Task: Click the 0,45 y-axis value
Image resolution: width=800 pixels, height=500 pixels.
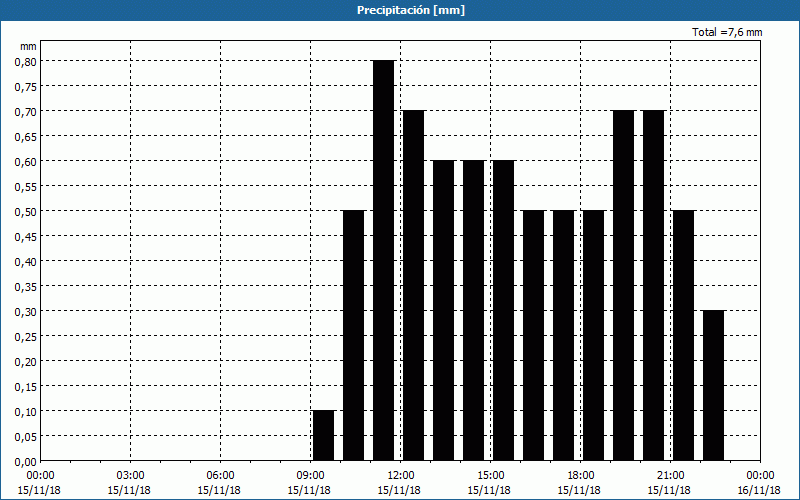Action: pyautogui.click(x=26, y=236)
